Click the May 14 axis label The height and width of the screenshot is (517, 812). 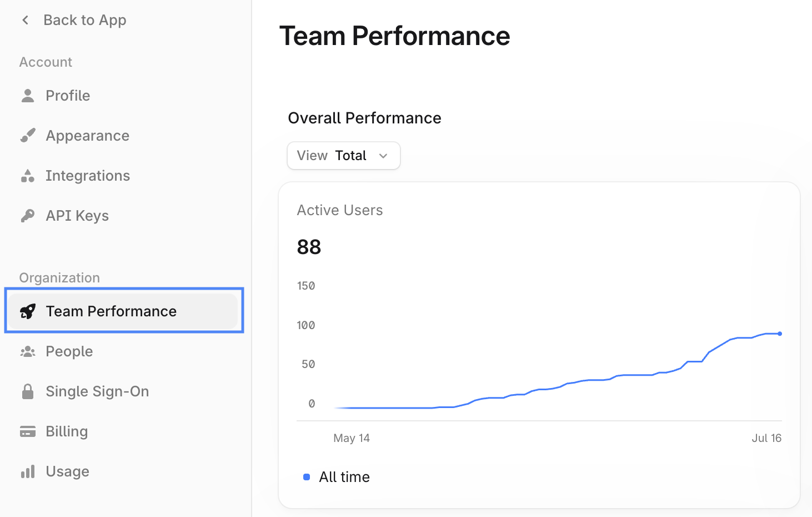click(352, 438)
